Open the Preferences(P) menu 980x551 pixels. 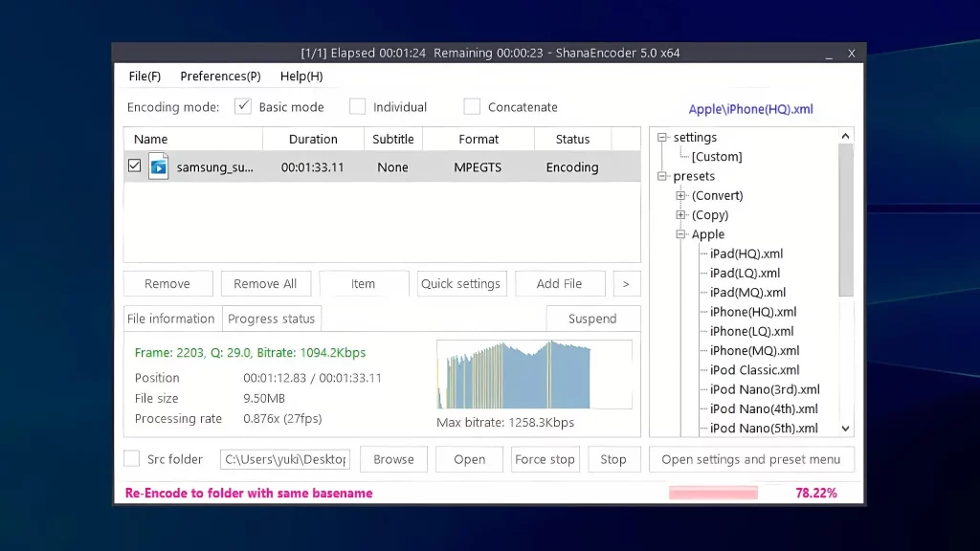coord(220,77)
